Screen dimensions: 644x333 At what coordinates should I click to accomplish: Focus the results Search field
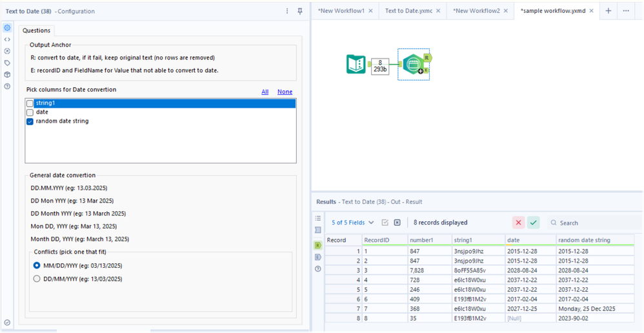pos(596,223)
